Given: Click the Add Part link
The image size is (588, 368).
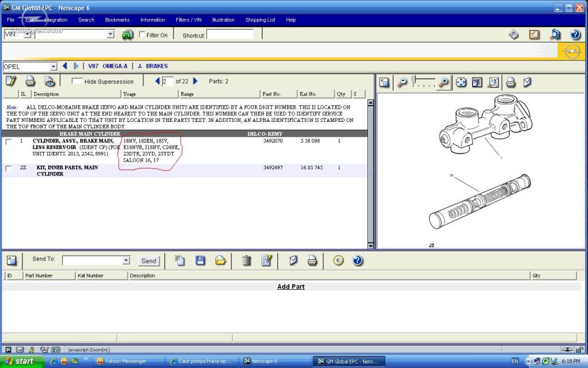Looking at the screenshot, I should [291, 286].
